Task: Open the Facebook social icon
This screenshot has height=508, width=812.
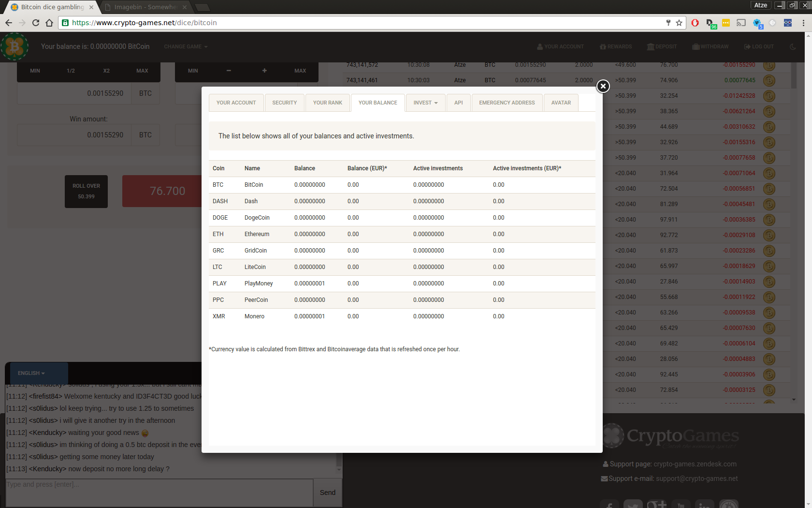Action: [609, 504]
